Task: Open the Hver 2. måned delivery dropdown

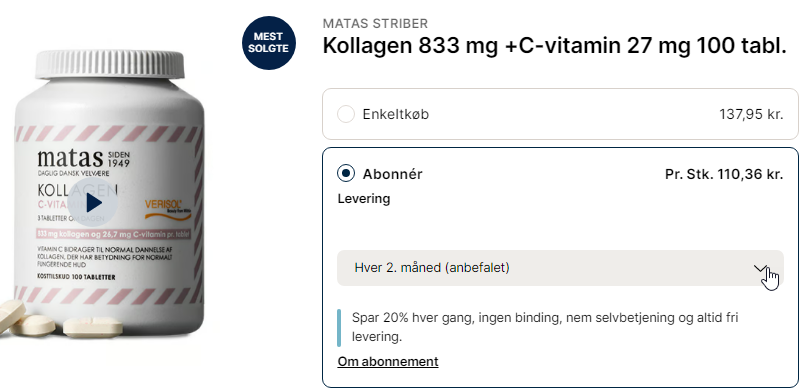Action: (560, 268)
